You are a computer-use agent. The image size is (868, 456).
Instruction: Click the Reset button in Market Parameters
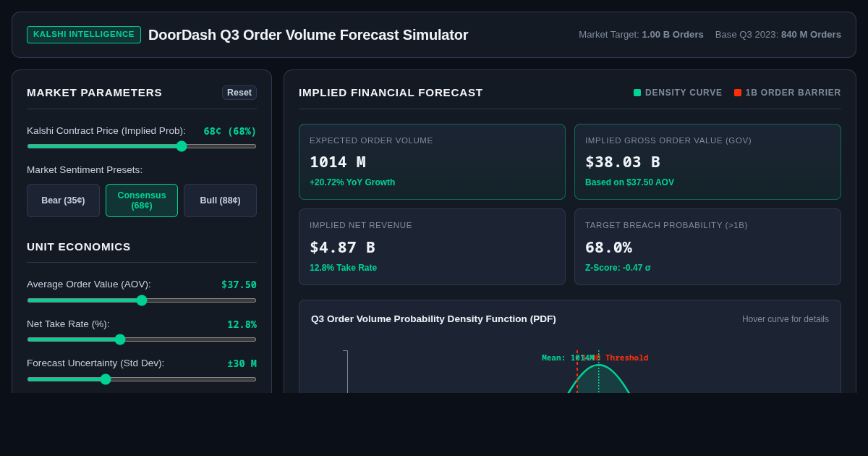pos(239,93)
